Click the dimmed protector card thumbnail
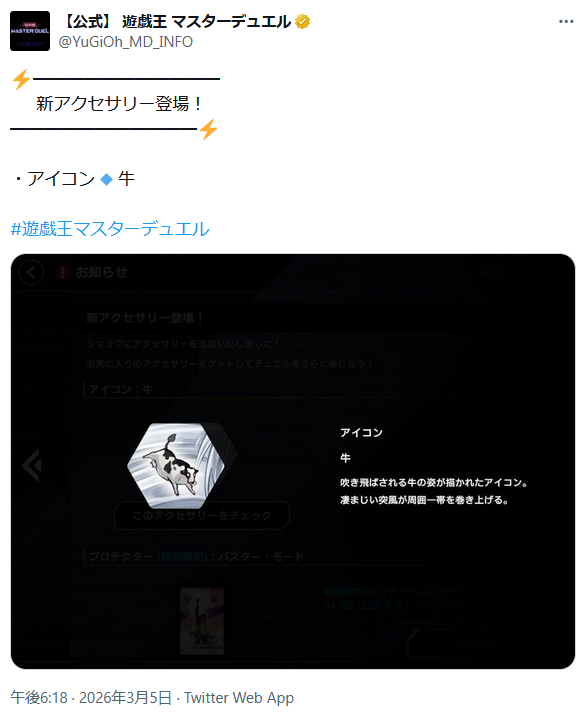 click(202, 621)
